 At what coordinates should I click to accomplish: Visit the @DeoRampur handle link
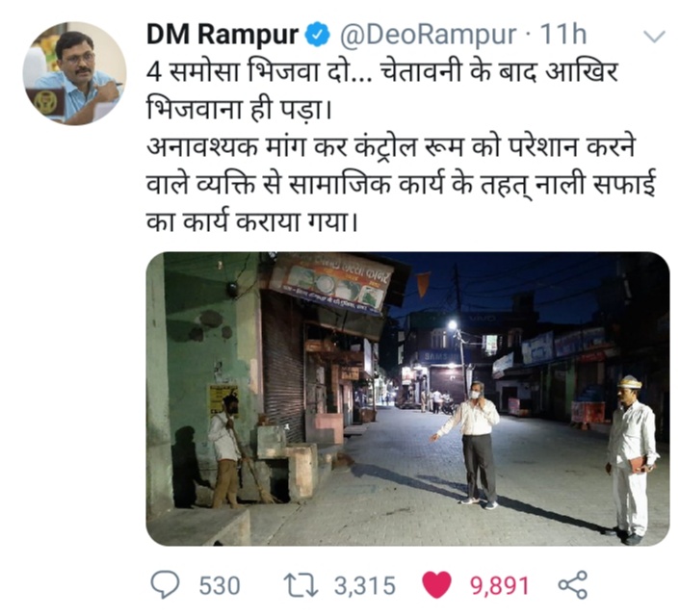pyautogui.click(x=428, y=35)
